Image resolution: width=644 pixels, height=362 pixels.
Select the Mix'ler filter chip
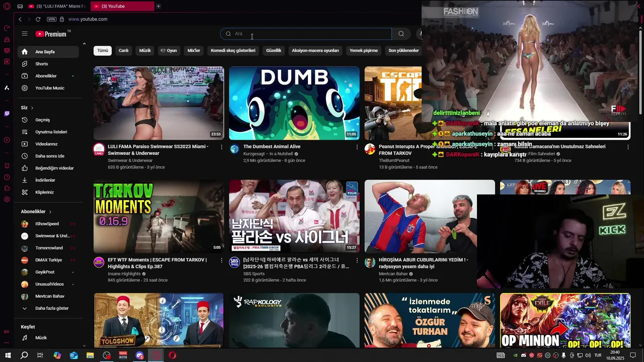[x=194, y=50]
